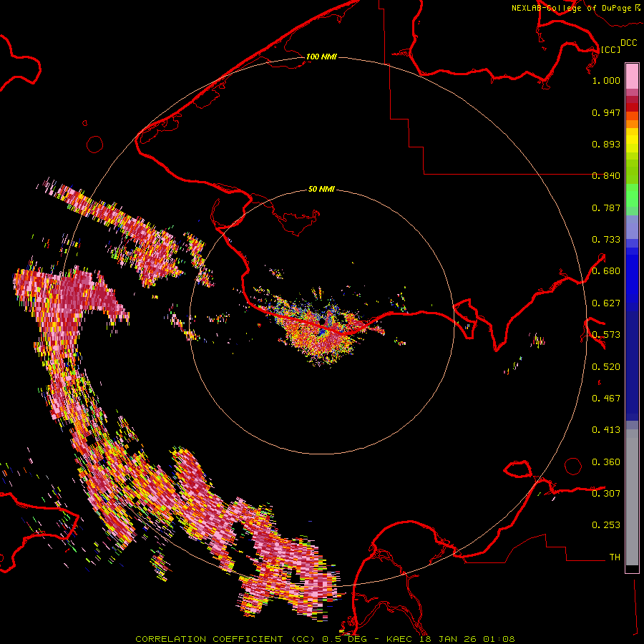Click the TH threshold legend label
The height and width of the screenshot is (644, 644).
pos(615,557)
